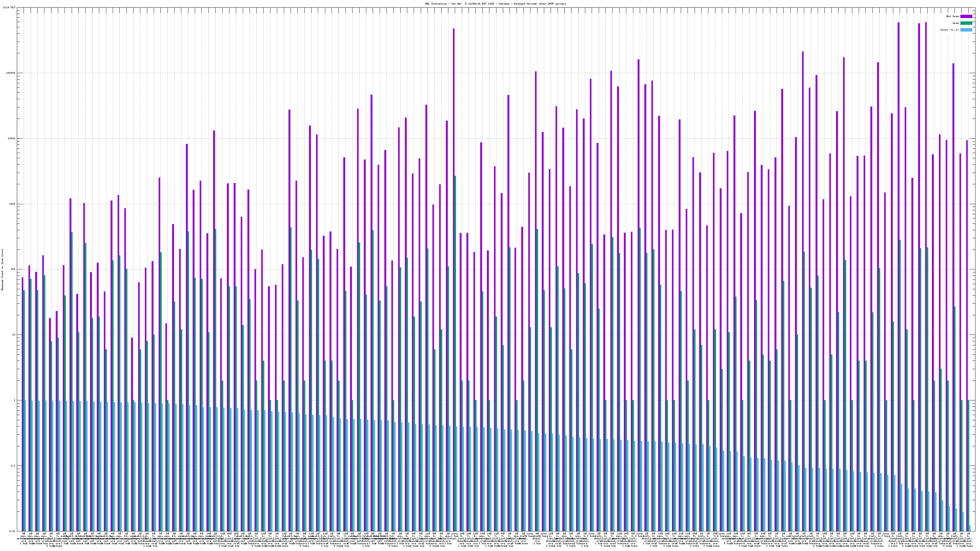The image size is (980, 551).
Task: Click the vertical "Message Count or Spam Score" axis title
Action: point(2,270)
